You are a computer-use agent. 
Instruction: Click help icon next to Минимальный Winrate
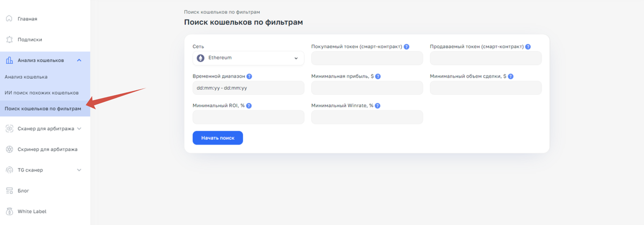point(378,106)
